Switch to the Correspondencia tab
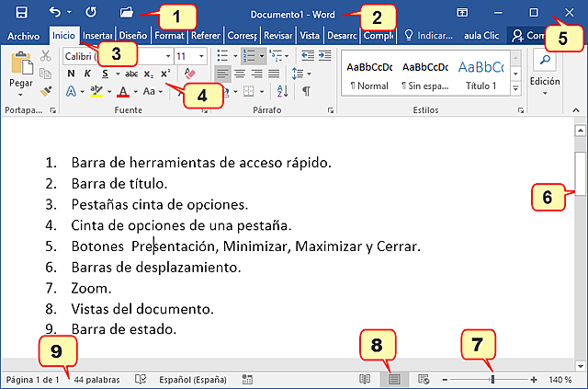 pyautogui.click(x=242, y=35)
